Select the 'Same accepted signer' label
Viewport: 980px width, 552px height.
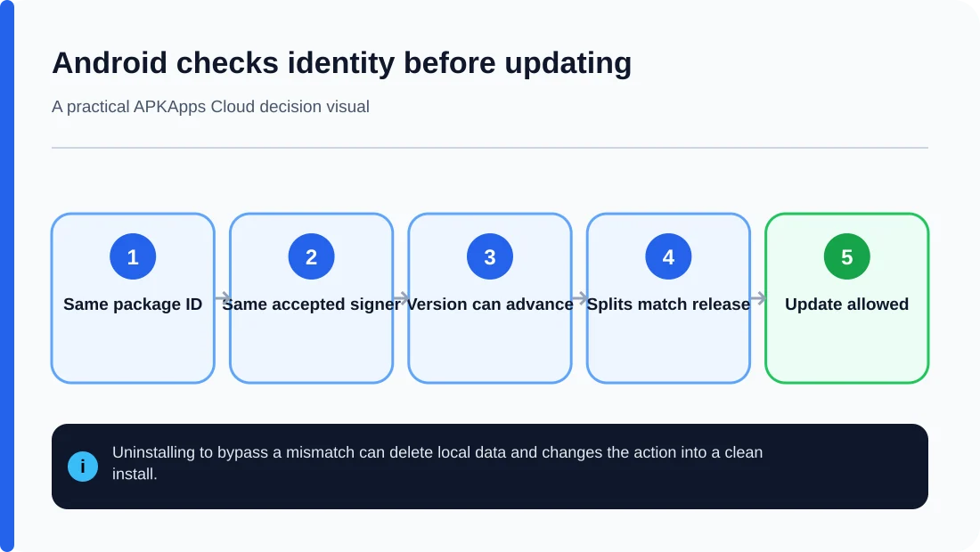(x=311, y=304)
